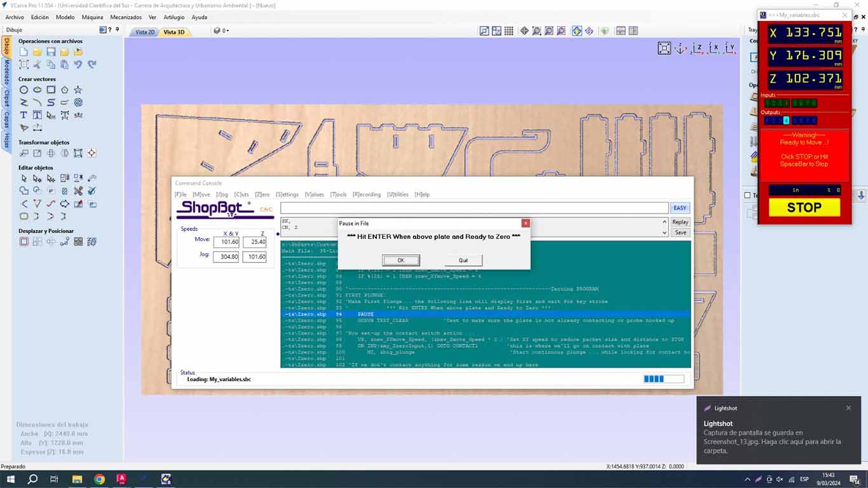This screenshot has height=488, width=868.
Task: Select the draw rectangle tool
Action: 51,90
